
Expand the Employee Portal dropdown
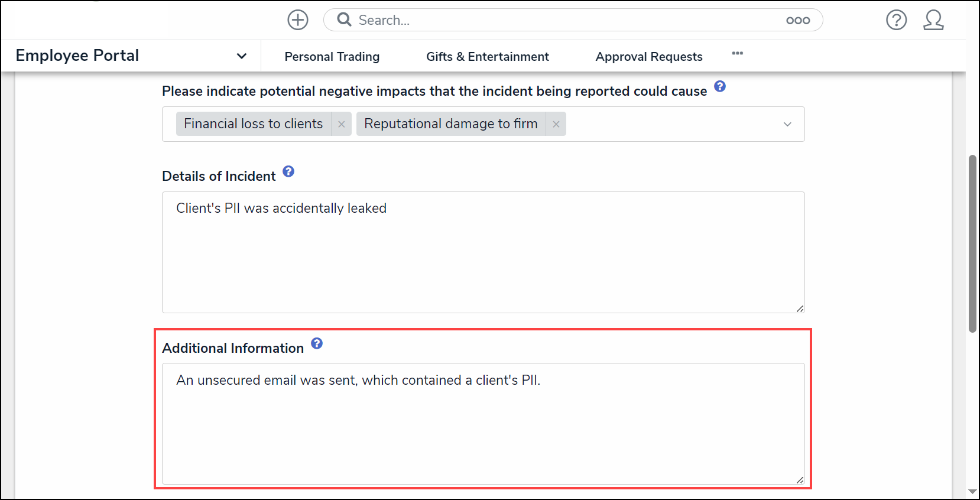pyautogui.click(x=241, y=56)
